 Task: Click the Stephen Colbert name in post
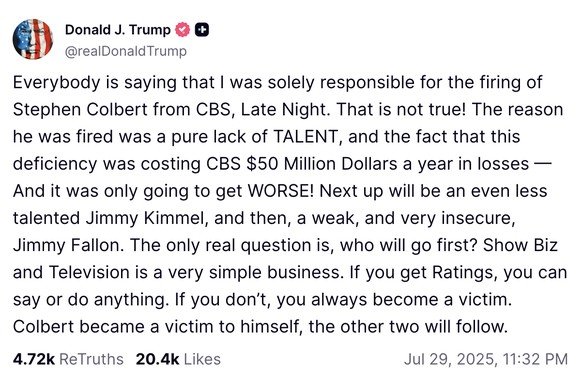(x=80, y=110)
